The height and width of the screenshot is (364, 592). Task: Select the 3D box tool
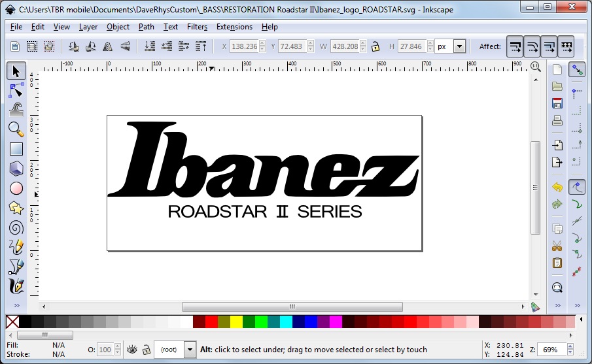[16, 169]
